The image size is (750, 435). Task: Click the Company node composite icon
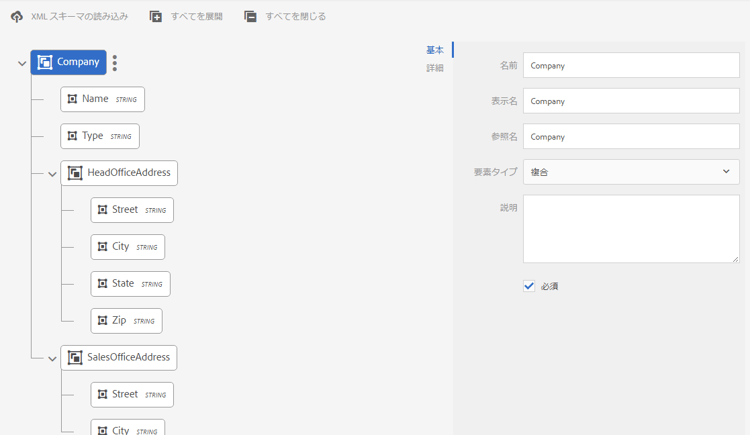(x=45, y=62)
